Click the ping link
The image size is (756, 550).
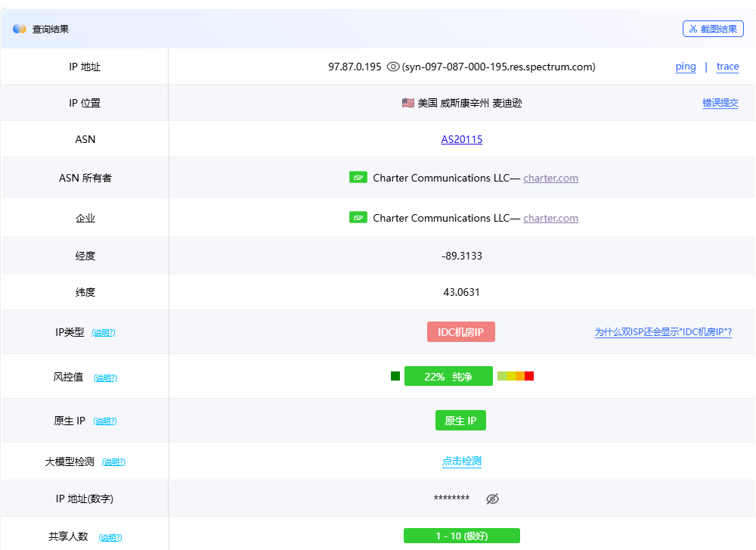coord(685,67)
